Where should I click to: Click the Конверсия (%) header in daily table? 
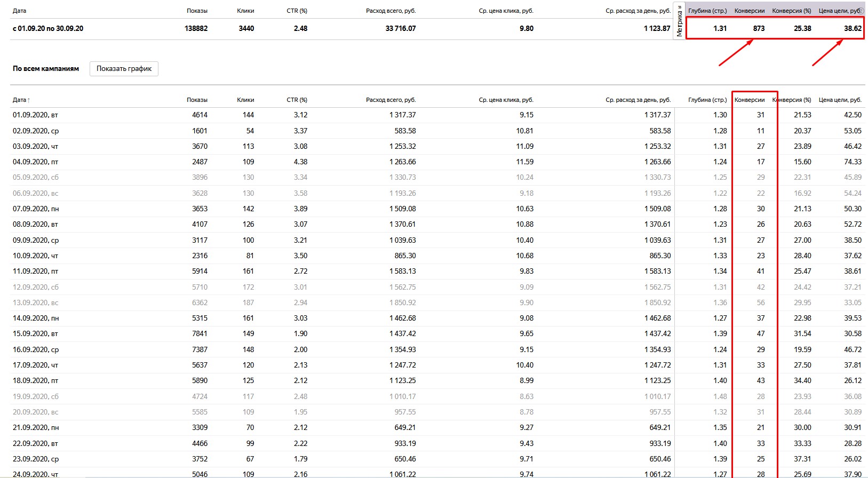pos(792,100)
